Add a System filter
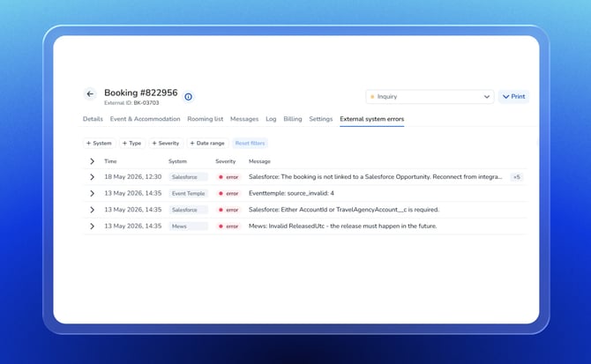Image resolution: width=591 pixels, height=364 pixels. click(99, 143)
